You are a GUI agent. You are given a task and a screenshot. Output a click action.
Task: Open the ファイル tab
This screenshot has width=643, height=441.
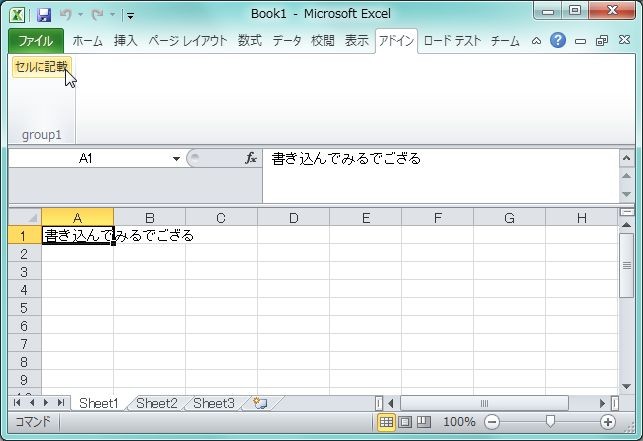coord(36,41)
